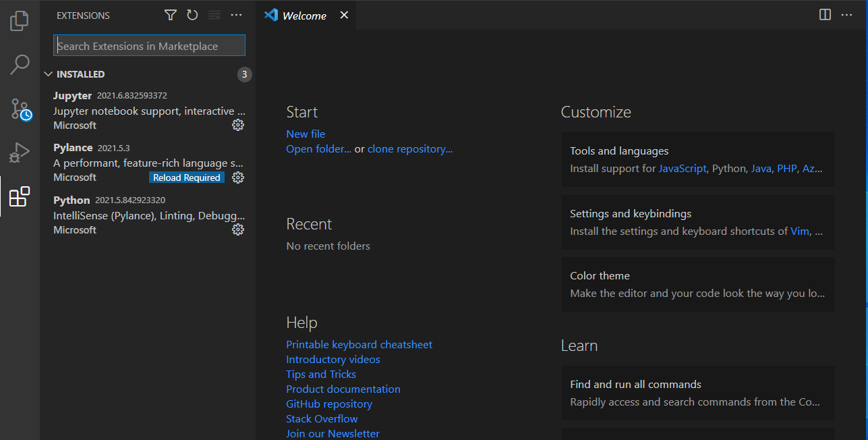Viewport: 868px width, 440px height.
Task: Open the Introductory videos link
Action: point(333,359)
